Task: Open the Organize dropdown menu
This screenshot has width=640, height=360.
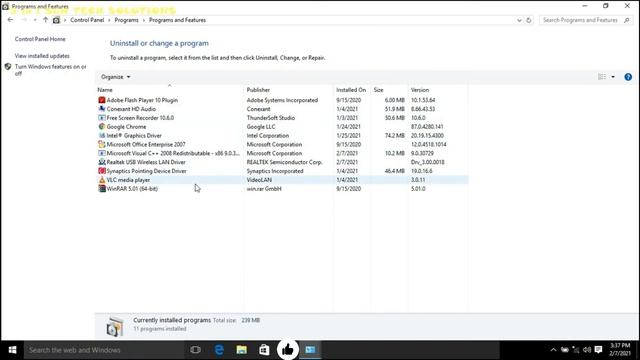Action: (x=116, y=77)
